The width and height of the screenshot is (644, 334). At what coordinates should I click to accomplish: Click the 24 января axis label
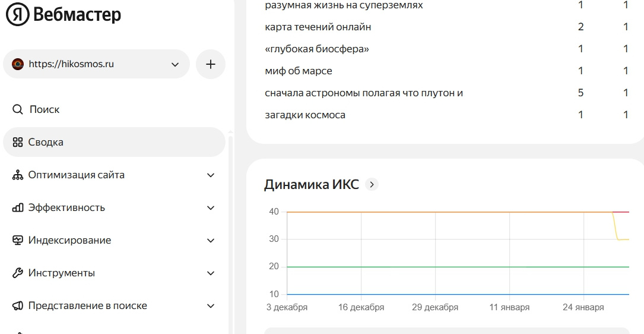583,307
